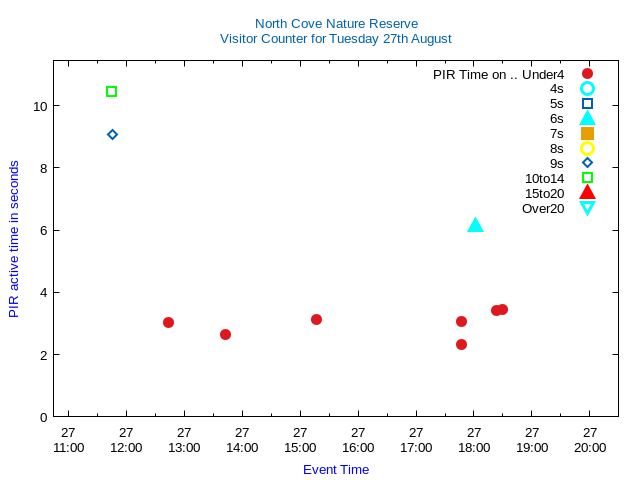Image resolution: width=640 pixels, height=480 pixels.
Task: Select the Visitor Counter date subtitle
Action: (336, 39)
